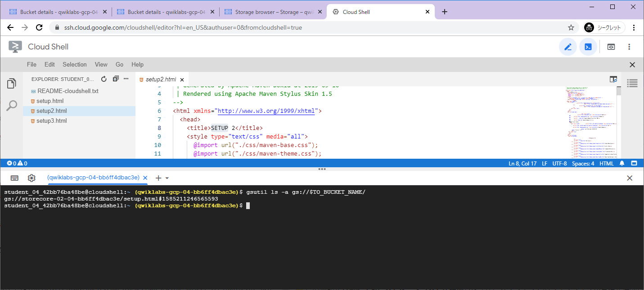Go back in browser

[10, 27]
